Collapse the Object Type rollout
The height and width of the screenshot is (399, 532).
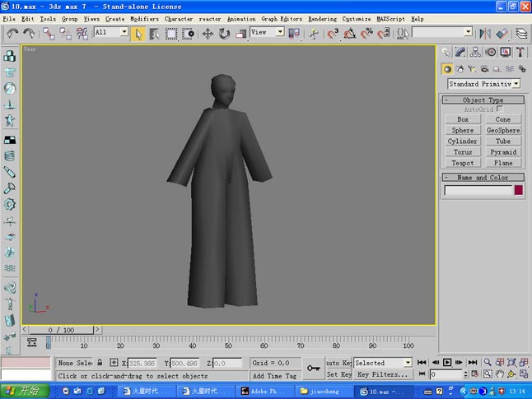pyautogui.click(x=483, y=100)
